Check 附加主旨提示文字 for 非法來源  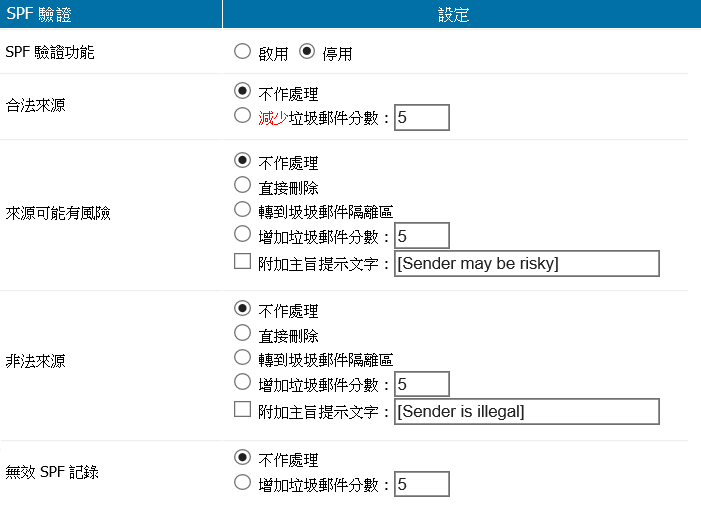click(242, 410)
